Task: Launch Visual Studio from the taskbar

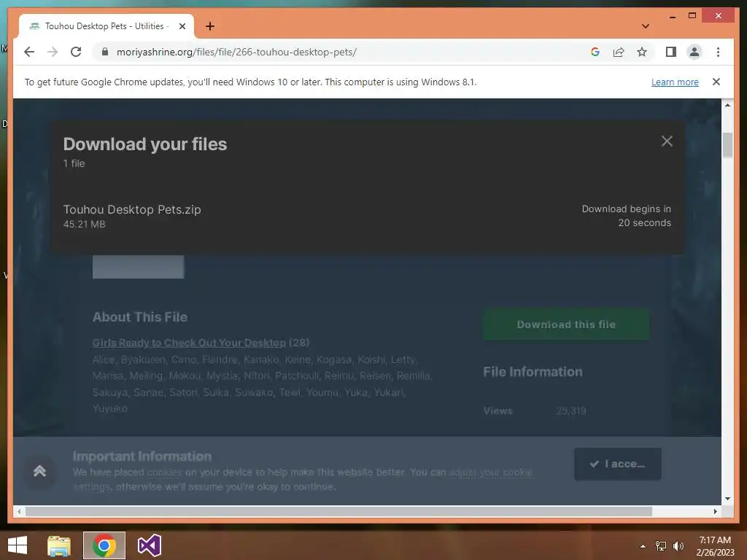Action: (149, 545)
